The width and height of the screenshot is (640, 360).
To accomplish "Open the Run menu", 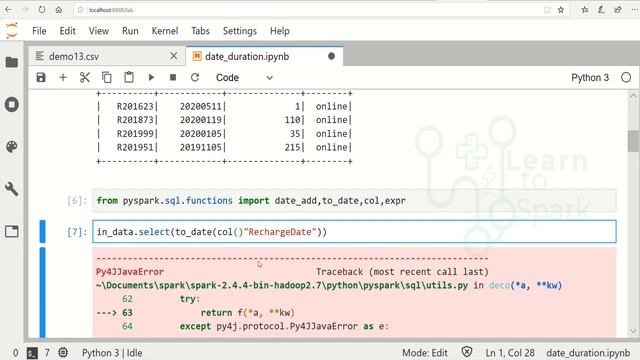I will (130, 31).
